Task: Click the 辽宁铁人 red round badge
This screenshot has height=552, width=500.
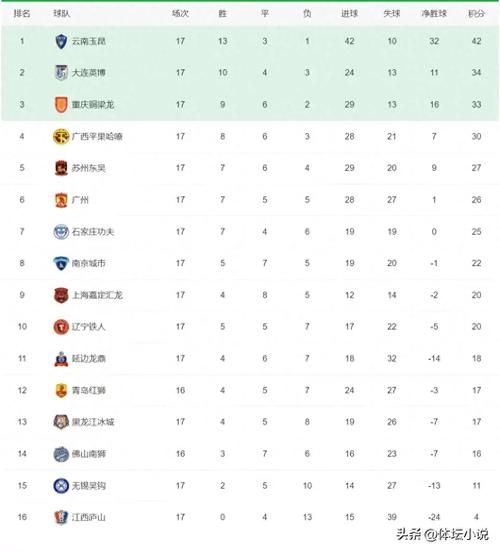Action: [61, 327]
